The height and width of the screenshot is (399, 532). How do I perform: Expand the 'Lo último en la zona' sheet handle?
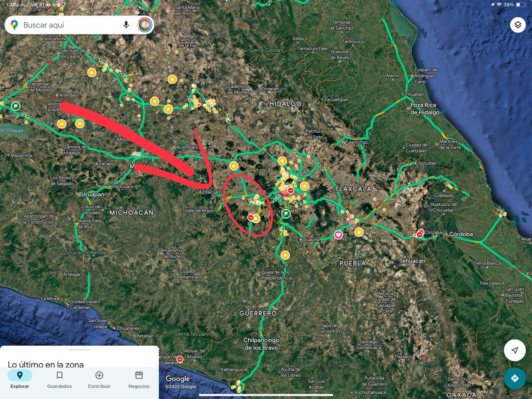click(79, 350)
